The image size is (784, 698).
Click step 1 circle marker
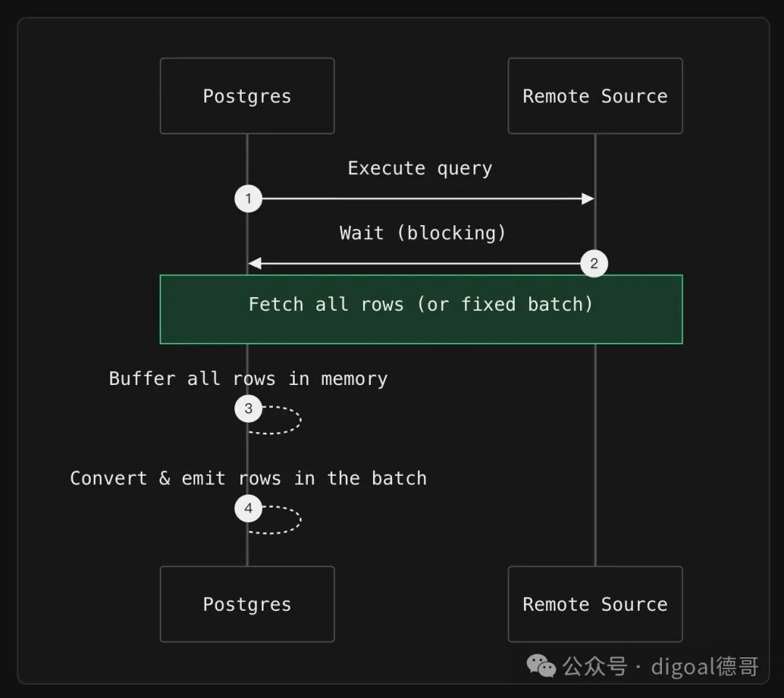click(248, 198)
